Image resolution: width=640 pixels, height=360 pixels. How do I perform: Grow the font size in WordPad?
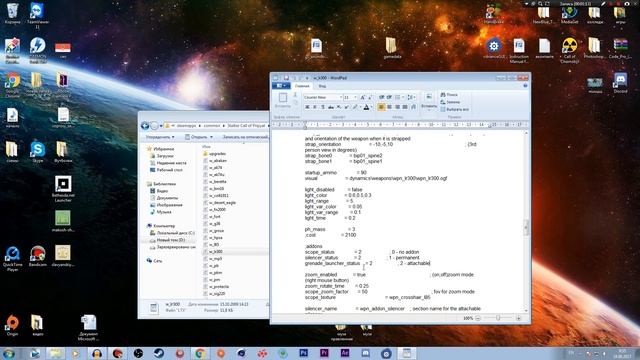(362, 98)
